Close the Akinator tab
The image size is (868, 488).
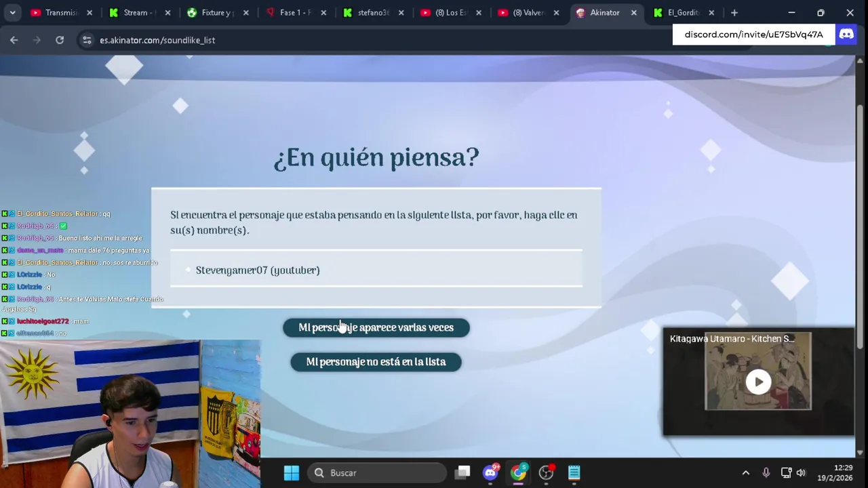(x=634, y=12)
